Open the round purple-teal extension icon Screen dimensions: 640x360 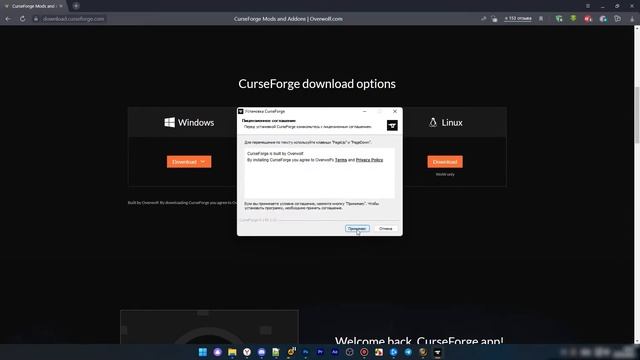click(603, 19)
